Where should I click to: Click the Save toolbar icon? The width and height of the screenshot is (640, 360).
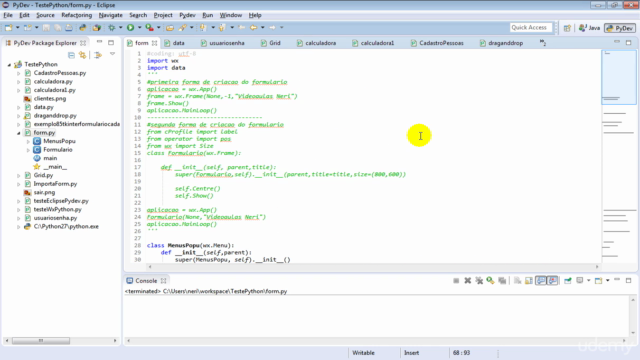click(46, 28)
